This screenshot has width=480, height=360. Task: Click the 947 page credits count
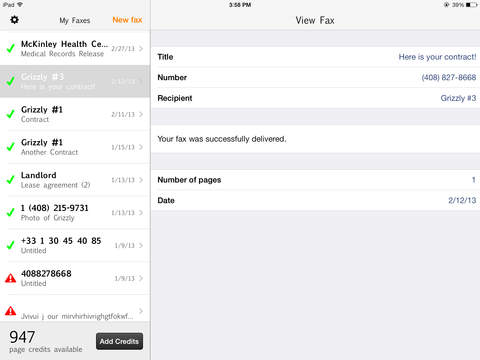pyautogui.click(x=22, y=337)
